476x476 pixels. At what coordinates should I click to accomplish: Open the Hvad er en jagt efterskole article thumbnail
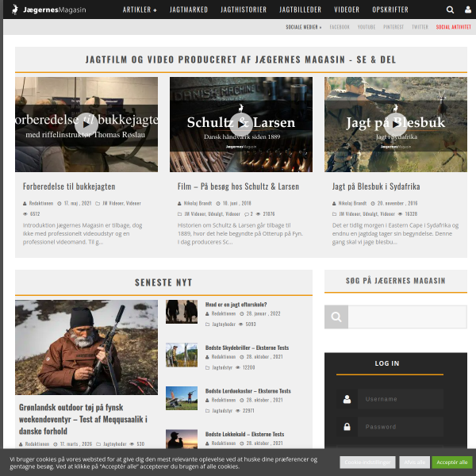coord(182,312)
